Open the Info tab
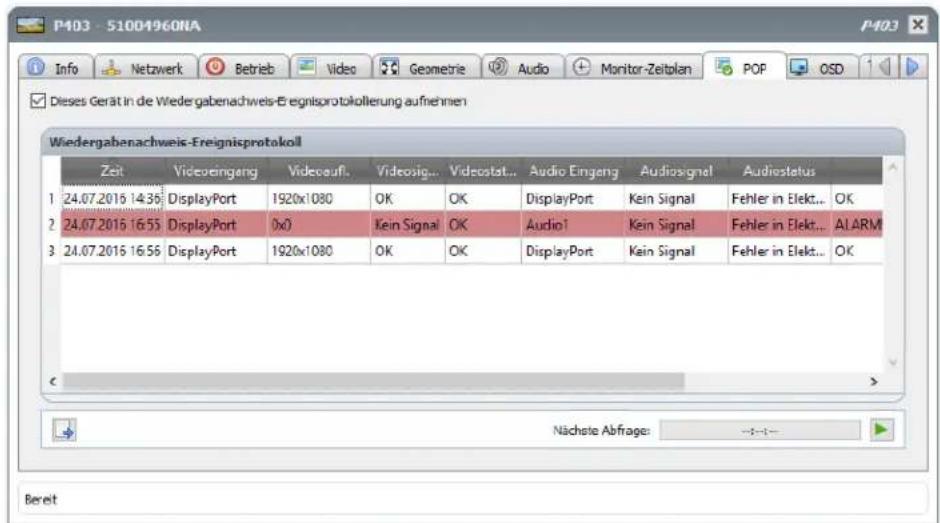The width and height of the screenshot is (940, 523). [56, 68]
